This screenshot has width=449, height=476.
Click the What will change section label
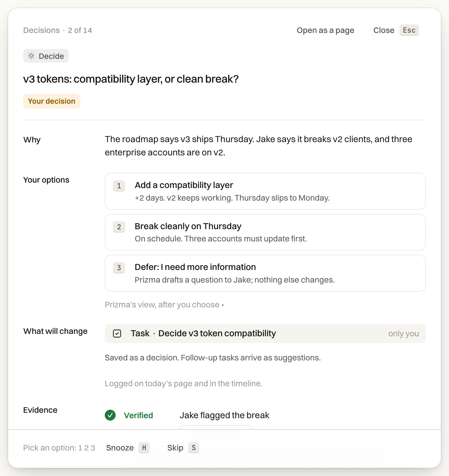point(55,331)
